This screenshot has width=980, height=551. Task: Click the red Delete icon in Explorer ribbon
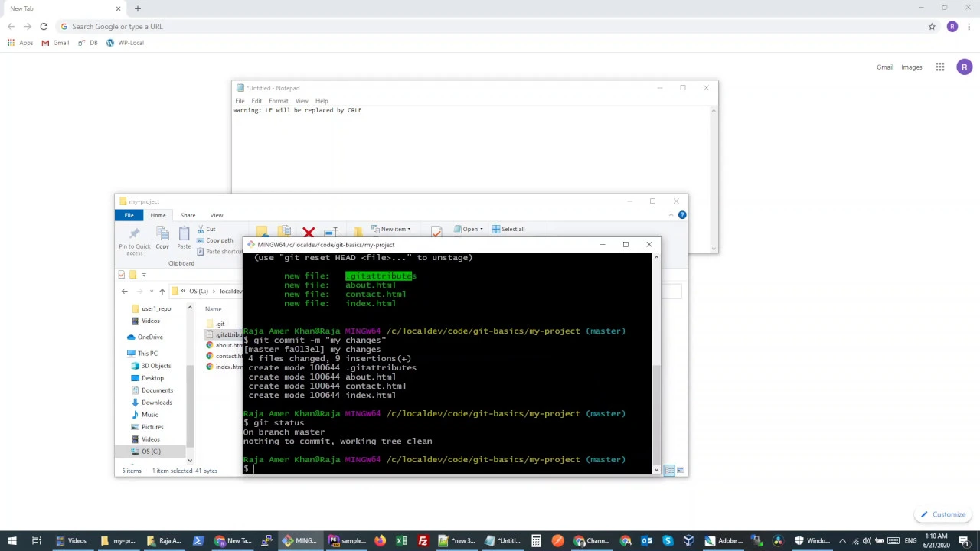(309, 232)
